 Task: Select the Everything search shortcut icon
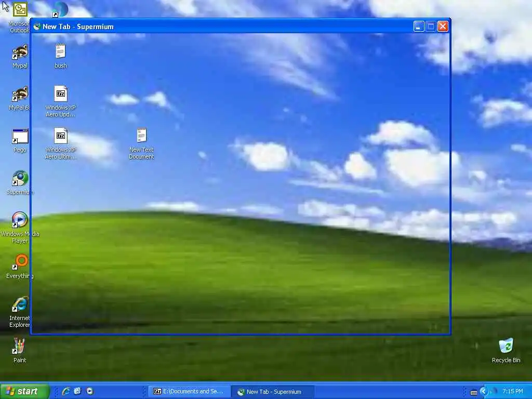[20, 262]
